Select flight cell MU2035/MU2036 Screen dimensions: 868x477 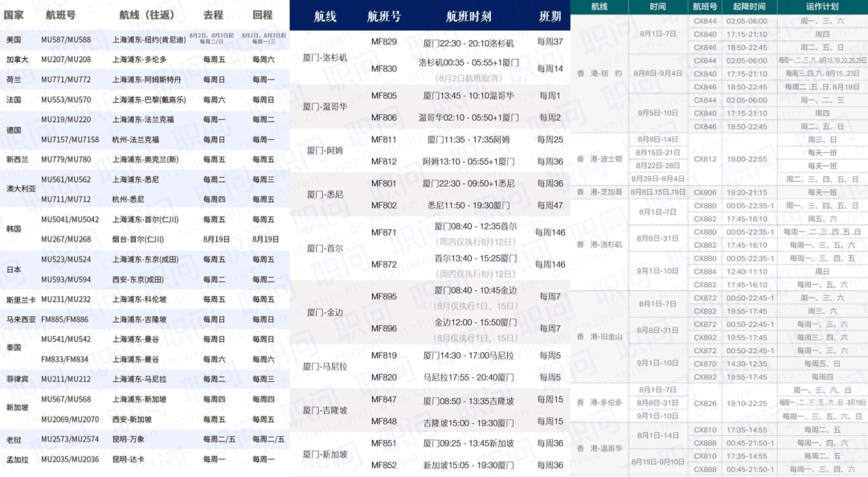pos(70,459)
